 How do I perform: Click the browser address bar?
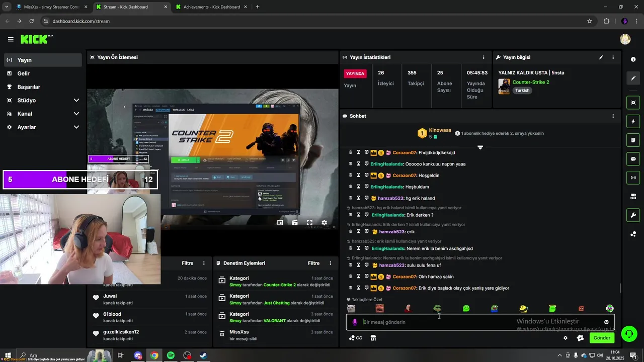click(312, 21)
